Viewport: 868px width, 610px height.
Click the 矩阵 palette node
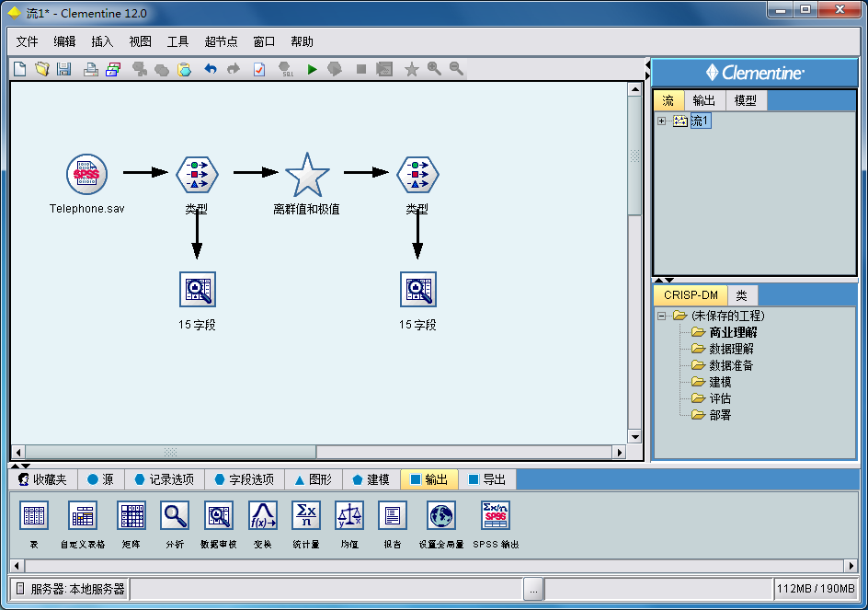131,515
